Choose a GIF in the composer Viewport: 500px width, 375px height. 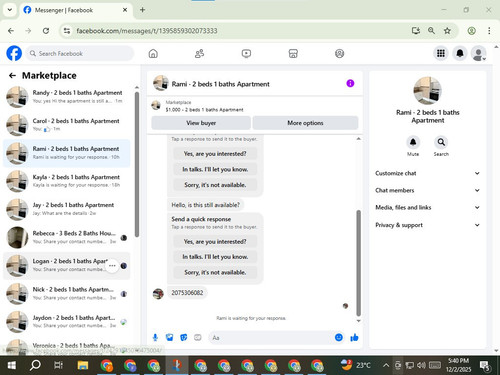[x=198, y=338]
